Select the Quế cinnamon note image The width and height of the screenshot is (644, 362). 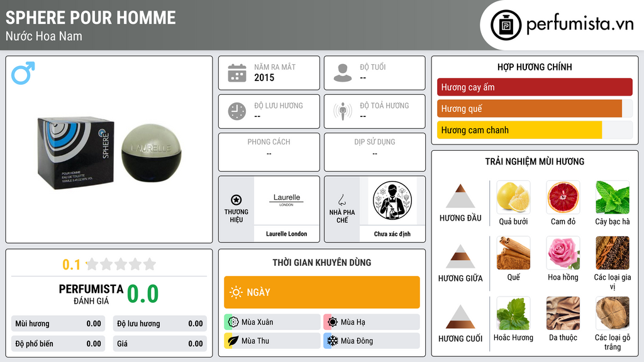513,253
